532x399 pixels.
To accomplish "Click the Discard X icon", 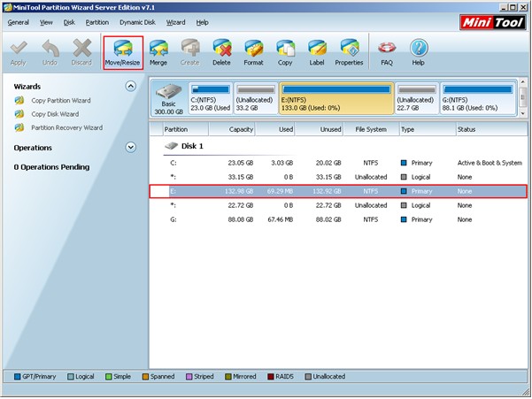I will pos(81,48).
